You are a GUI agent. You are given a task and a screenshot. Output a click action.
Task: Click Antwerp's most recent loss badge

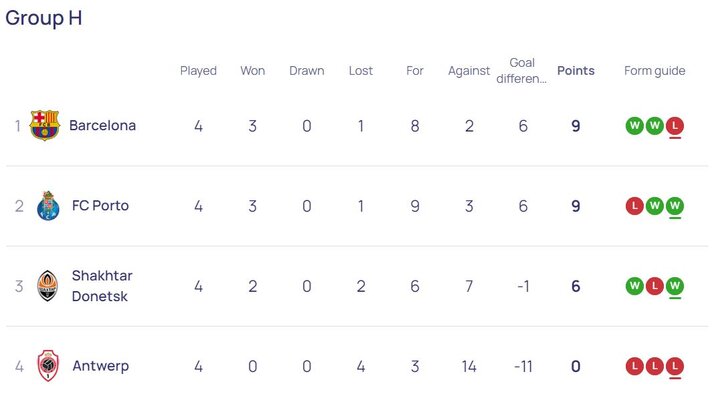(675, 366)
